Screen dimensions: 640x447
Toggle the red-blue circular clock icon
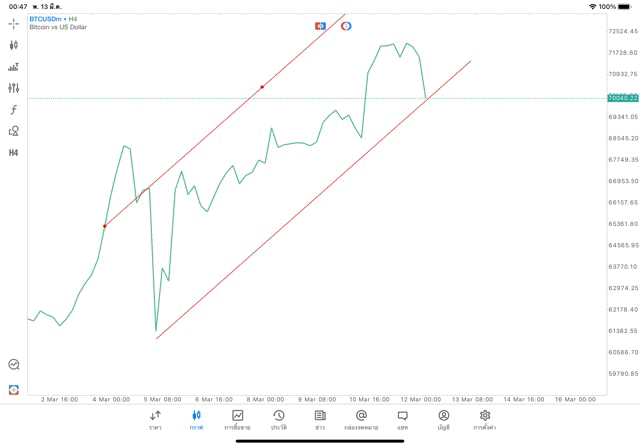coord(346,26)
